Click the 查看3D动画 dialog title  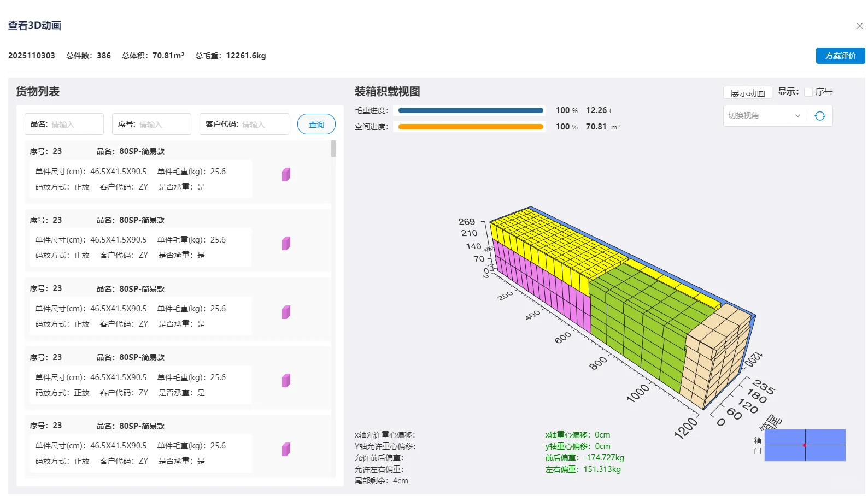(34, 26)
